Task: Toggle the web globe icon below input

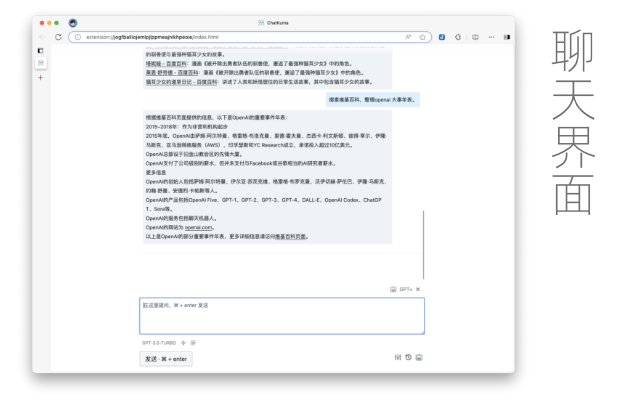Action: tap(193, 343)
